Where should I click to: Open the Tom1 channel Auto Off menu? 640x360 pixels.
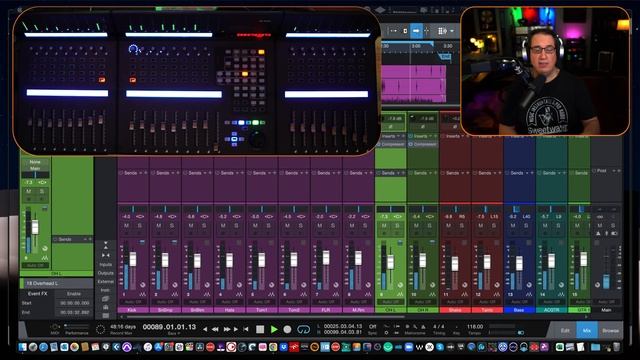point(262,302)
